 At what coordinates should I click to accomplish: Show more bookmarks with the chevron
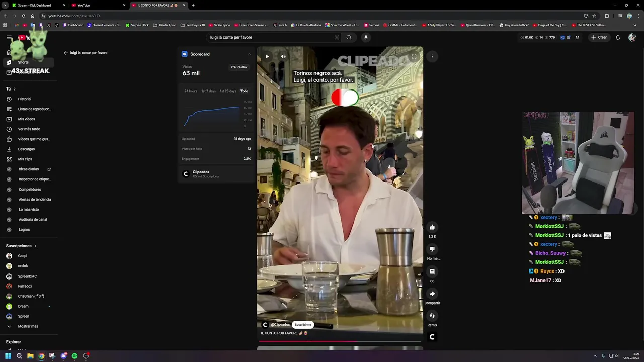(x=635, y=25)
